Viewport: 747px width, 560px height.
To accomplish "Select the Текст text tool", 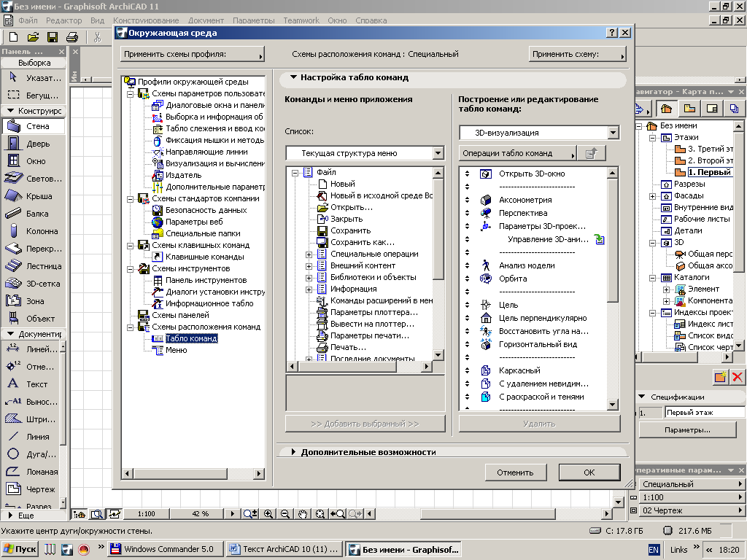I will (30, 384).
